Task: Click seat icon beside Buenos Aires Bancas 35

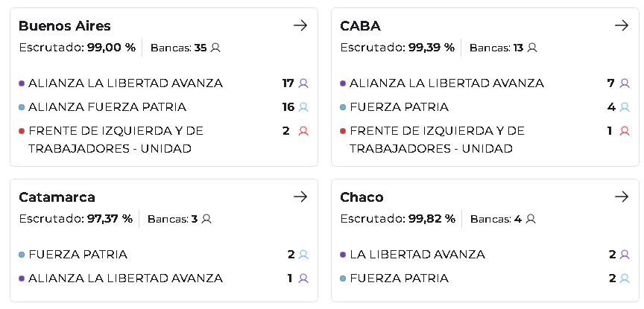Action: point(215,48)
